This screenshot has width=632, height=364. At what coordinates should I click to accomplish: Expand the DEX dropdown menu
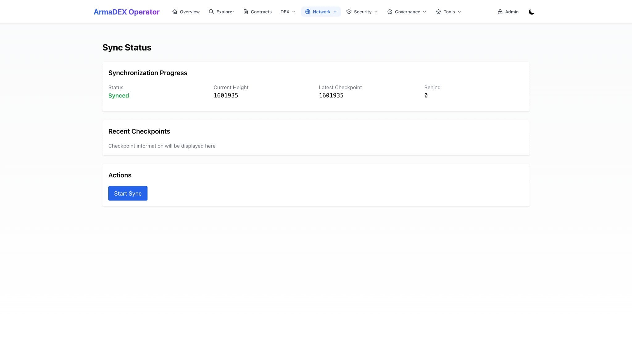click(x=287, y=12)
